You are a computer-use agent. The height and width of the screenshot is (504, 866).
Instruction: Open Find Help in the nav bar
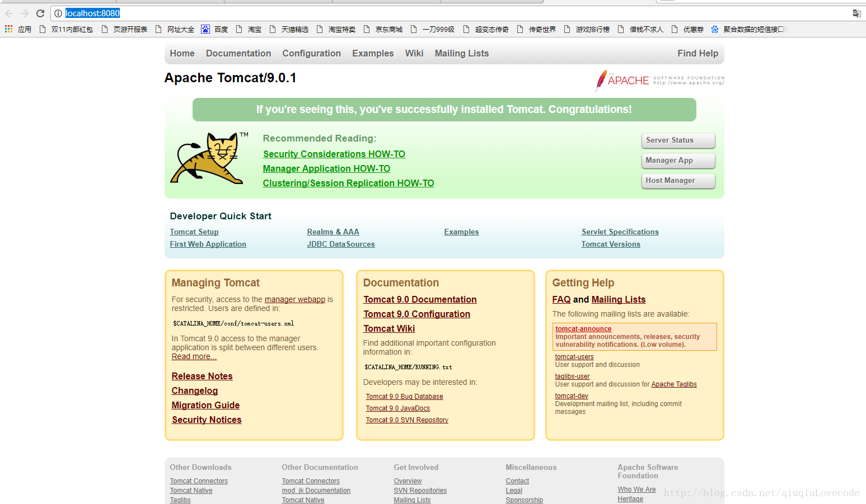(x=698, y=54)
